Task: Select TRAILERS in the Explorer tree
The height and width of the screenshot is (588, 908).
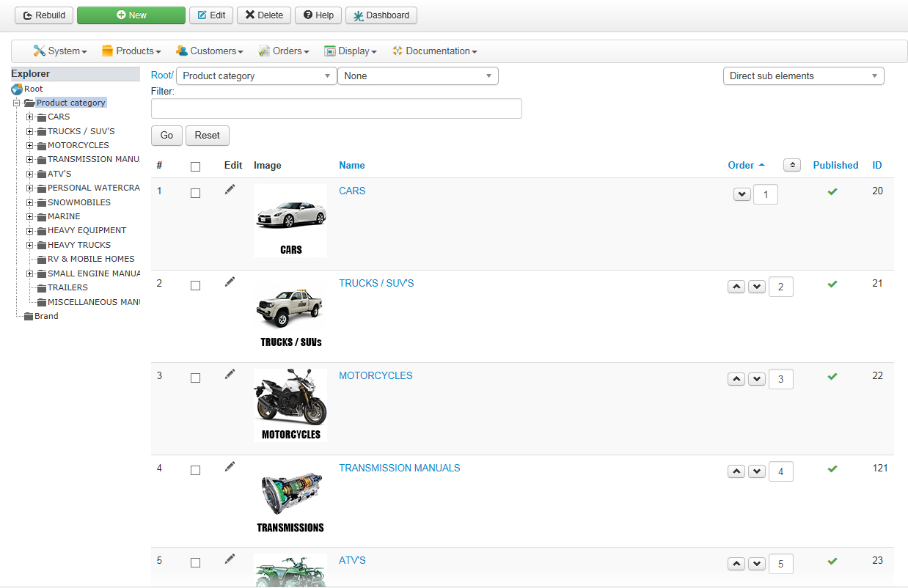Action: click(x=67, y=287)
